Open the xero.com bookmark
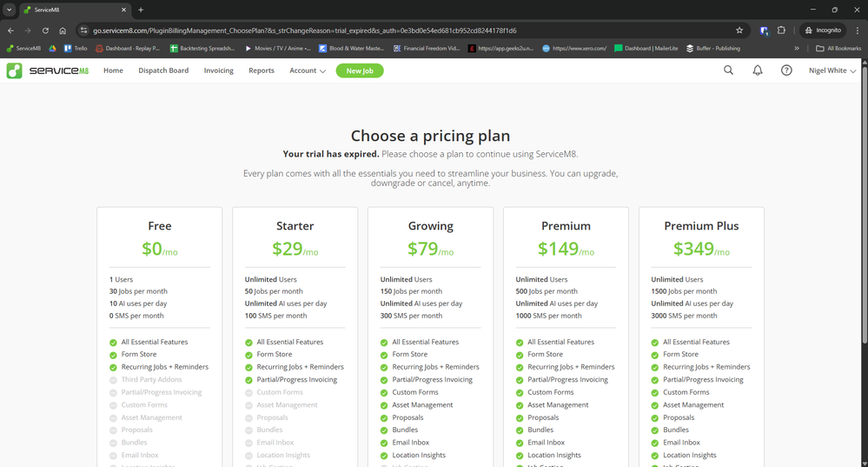 [x=574, y=48]
